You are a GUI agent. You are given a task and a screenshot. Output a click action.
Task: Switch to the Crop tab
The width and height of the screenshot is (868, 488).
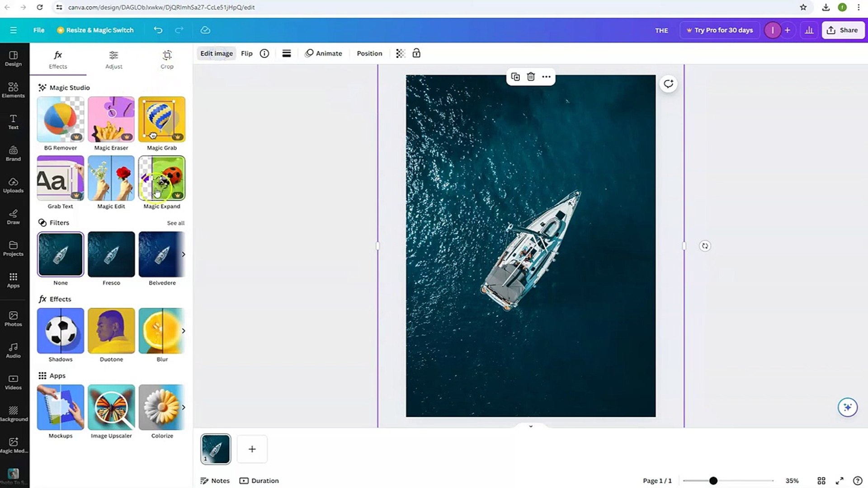(167, 60)
